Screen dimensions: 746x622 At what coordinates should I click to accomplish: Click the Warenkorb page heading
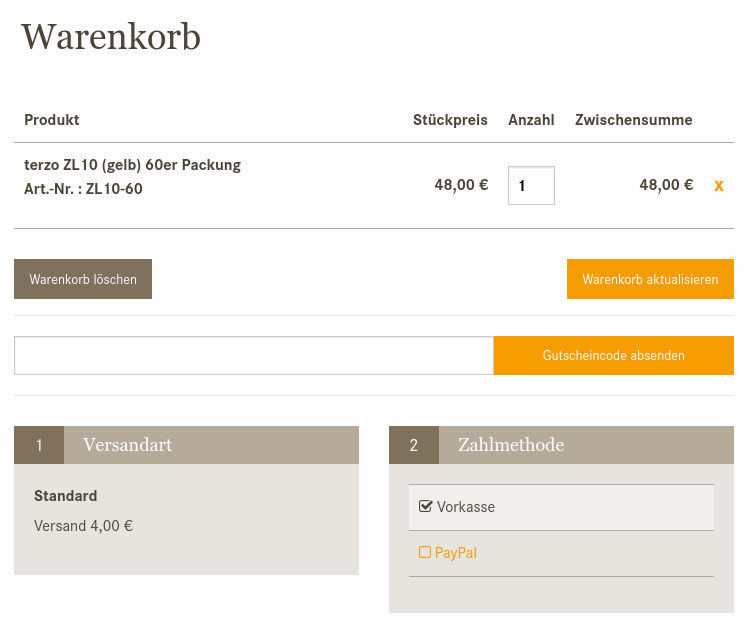111,37
